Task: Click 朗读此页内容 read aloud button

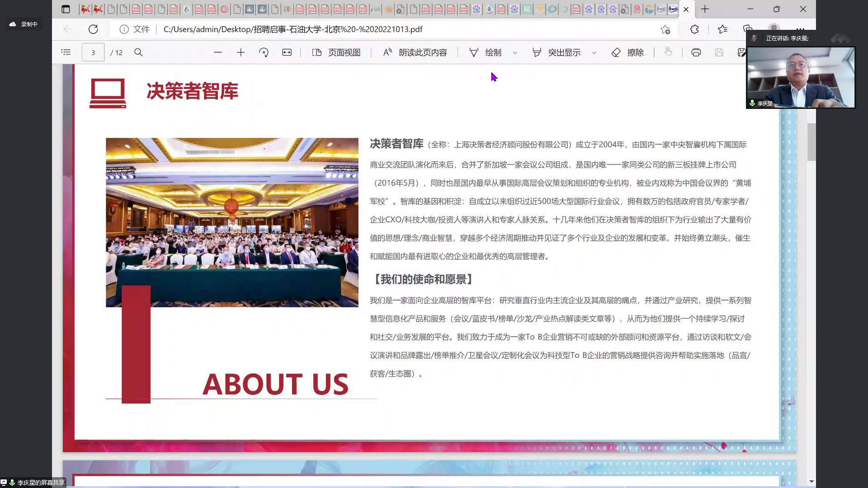Action: [x=415, y=52]
